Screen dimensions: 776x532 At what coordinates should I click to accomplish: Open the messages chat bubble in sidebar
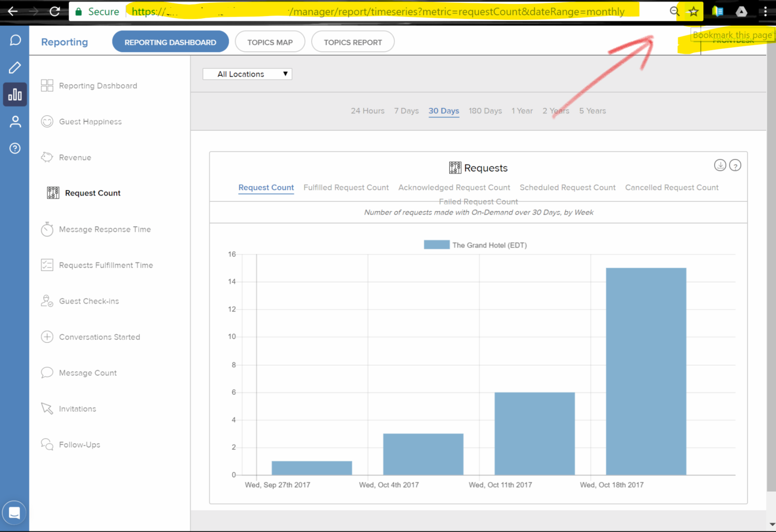15,40
